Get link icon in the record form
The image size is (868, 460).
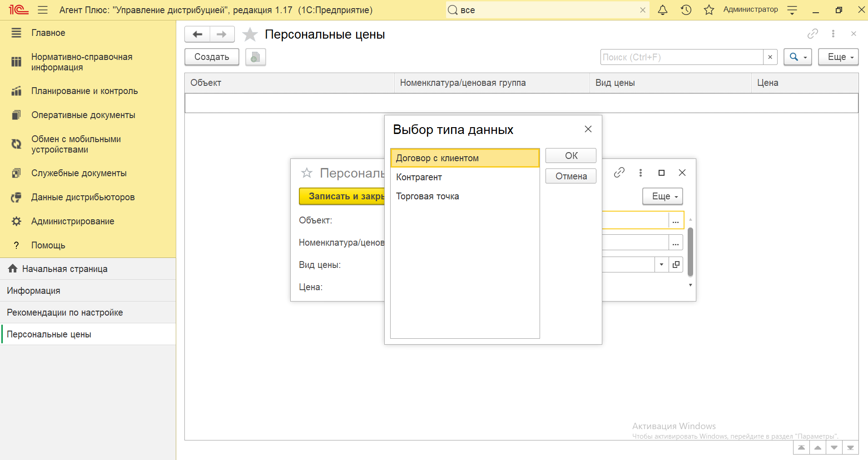[619, 173]
